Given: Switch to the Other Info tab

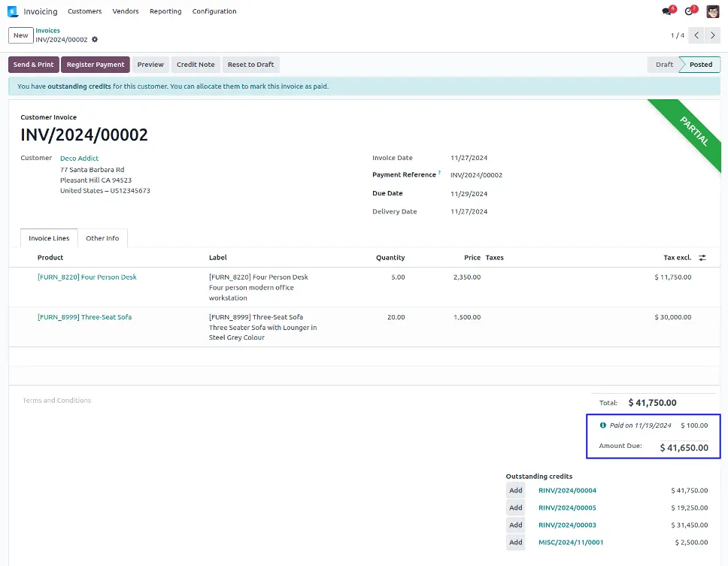Looking at the screenshot, I should point(102,238).
